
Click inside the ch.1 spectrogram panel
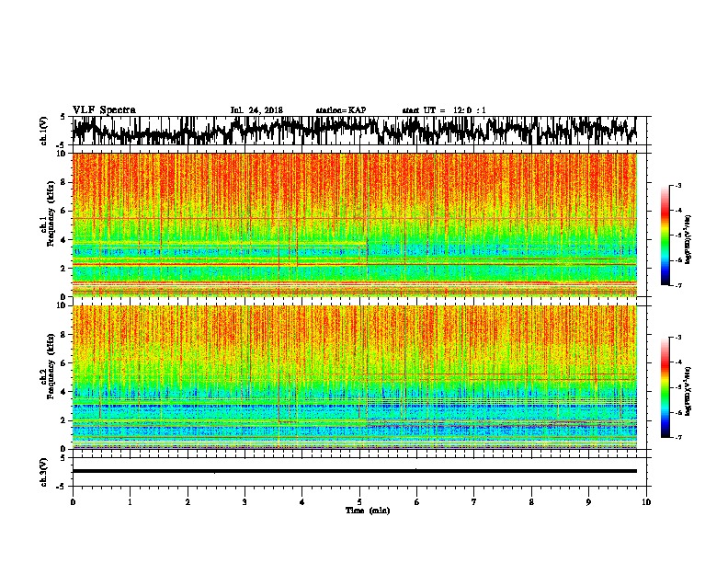[x=355, y=224]
